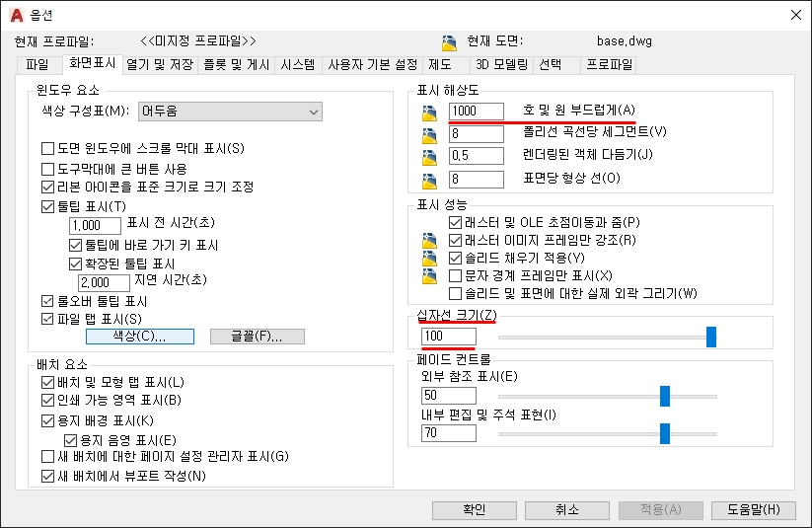The height and width of the screenshot is (528, 812).
Task: Click the drawing icon beside 렌더링된 객체 다듬기
Action: (x=429, y=157)
